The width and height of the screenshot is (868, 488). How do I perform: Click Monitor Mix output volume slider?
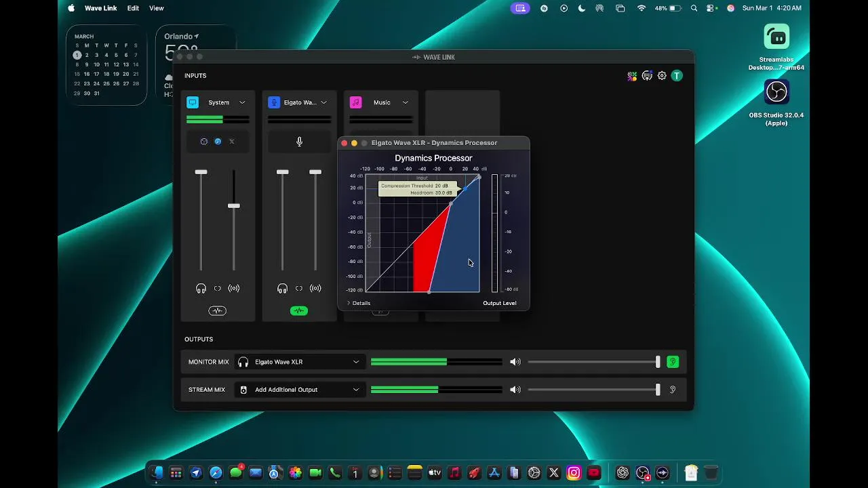point(594,362)
